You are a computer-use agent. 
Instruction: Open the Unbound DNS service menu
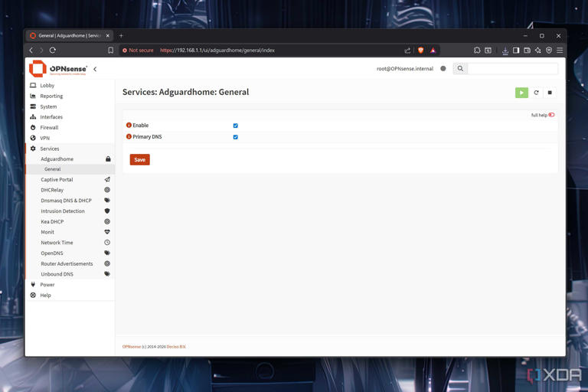click(x=57, y=274)
